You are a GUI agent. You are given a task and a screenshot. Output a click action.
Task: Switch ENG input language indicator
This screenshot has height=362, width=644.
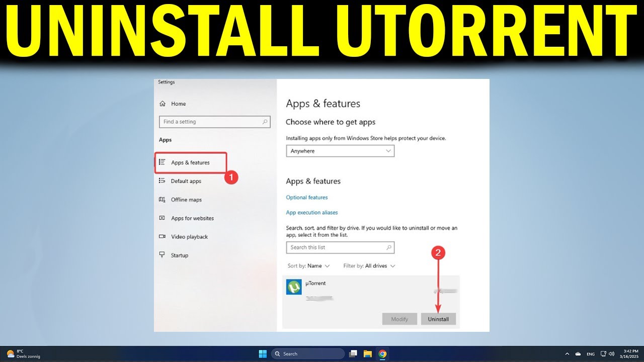click(591, 354)
